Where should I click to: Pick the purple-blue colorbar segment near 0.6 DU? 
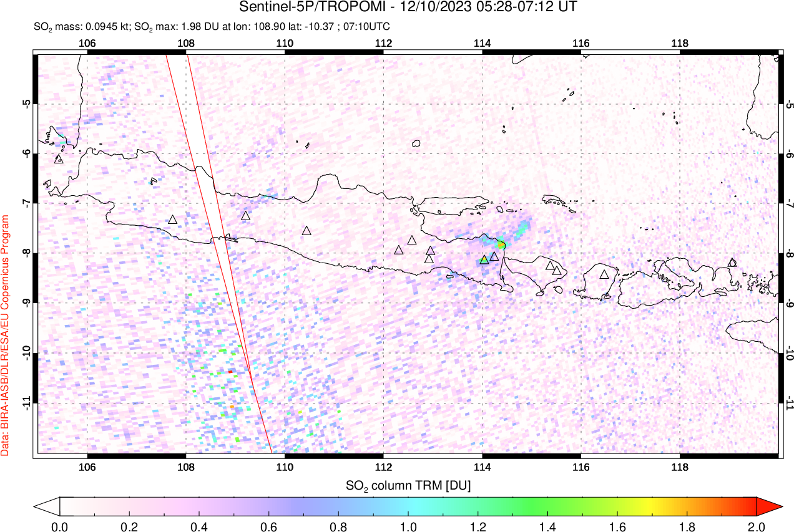[x=269, y=506]
